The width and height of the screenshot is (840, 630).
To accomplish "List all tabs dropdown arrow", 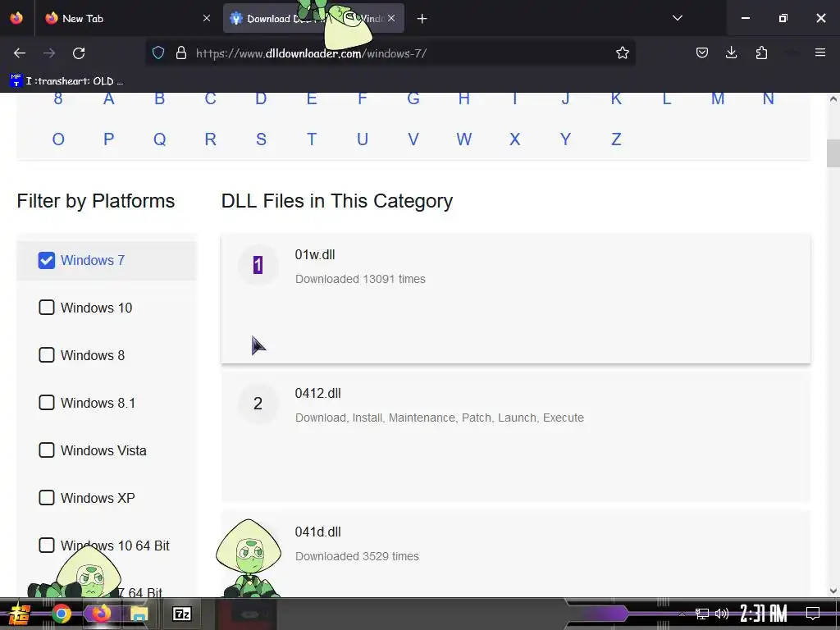I will pyautogui.click(x=677, y=18).
